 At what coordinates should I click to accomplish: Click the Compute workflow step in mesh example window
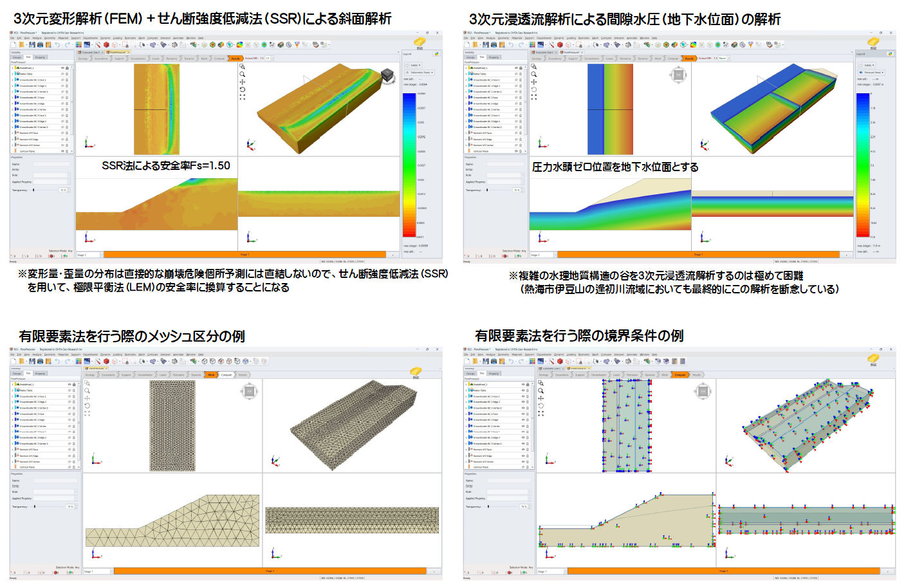[x=226, y=374]
